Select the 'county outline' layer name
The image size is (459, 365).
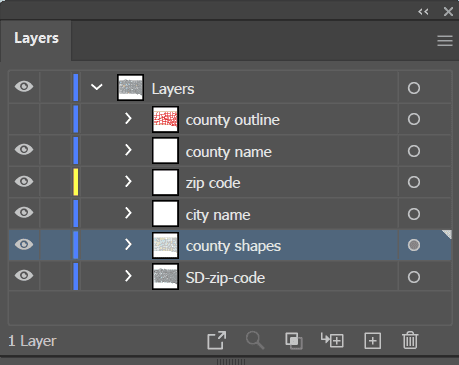tap(233, 120)
